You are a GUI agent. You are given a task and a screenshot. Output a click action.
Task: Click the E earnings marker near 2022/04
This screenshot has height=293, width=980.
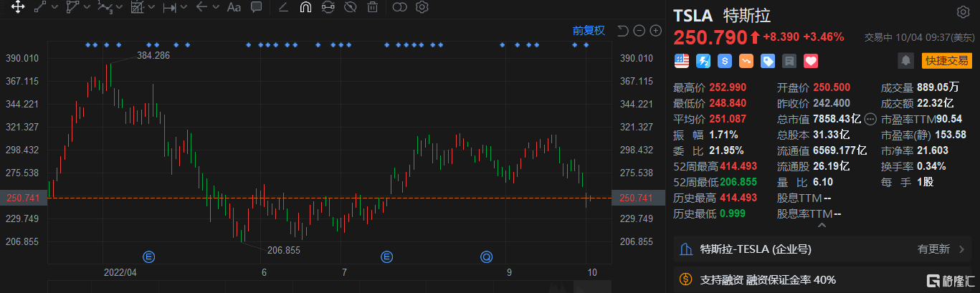[x=149, y=256]
